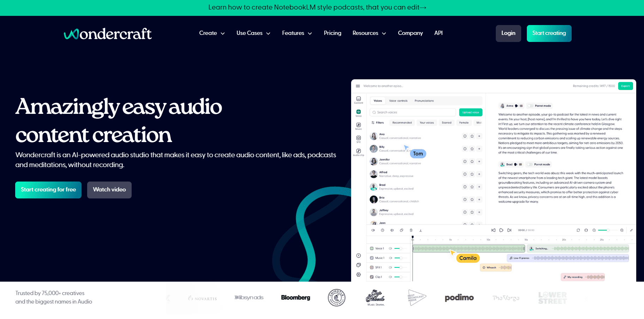Screen dimensions: 644x319
Task: Expand the Resources menu
Action: [369, 33]
